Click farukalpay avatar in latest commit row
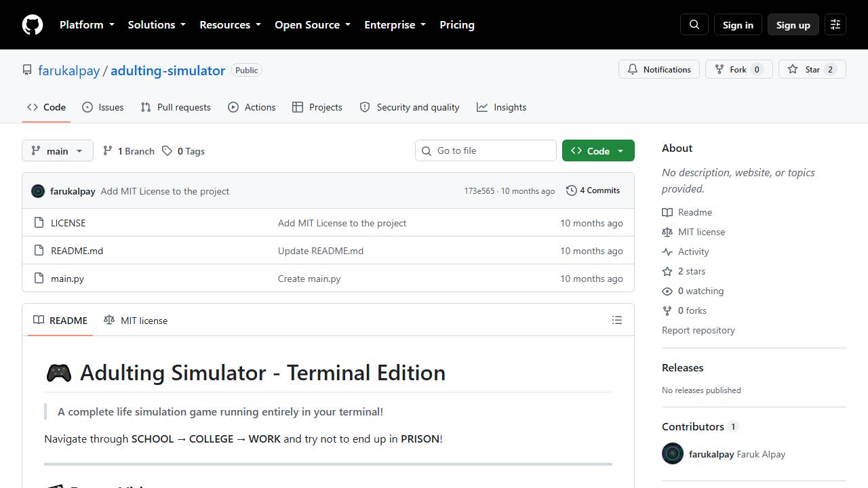Screen dimensions: 868x488 coord(38,191)
